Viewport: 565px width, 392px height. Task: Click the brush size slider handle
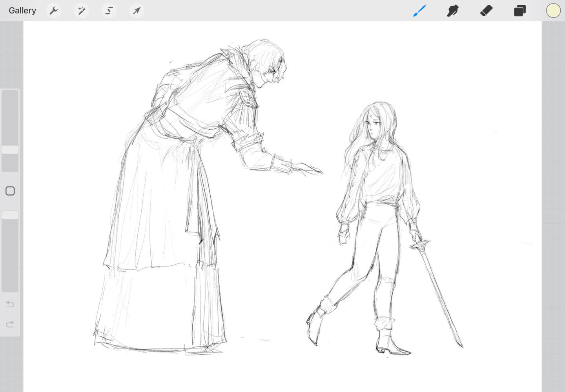[10, 150]
